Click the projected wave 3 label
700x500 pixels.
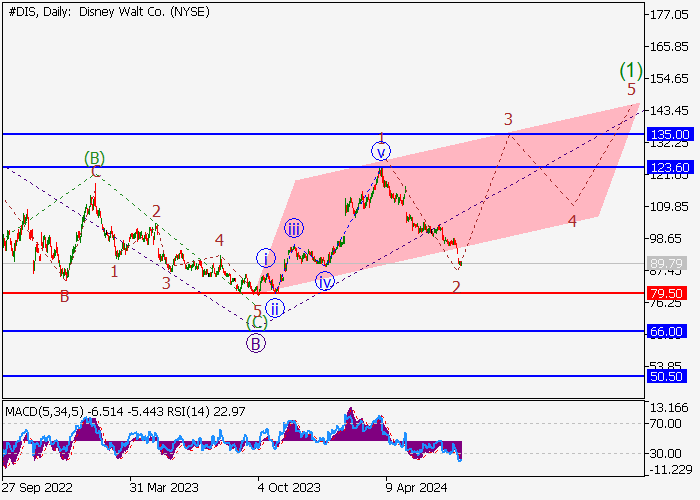coord(508,119)
